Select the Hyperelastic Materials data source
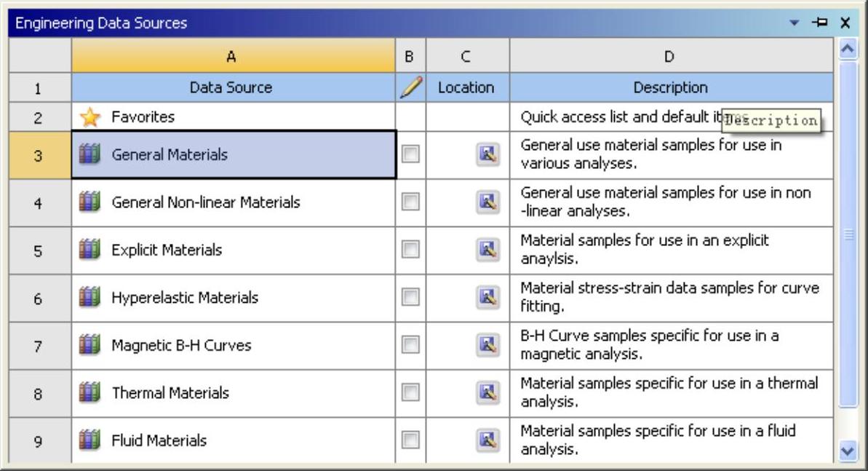Viewport: 868px width, 471px height. (185, 298)
